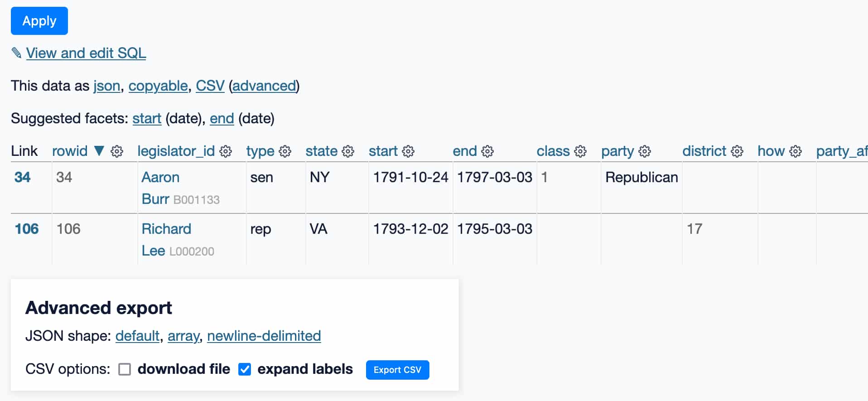Screen dimensions: 868x401
Task: Open the party column cog menu
Action: pyautogui.click(x=645, y=151)
